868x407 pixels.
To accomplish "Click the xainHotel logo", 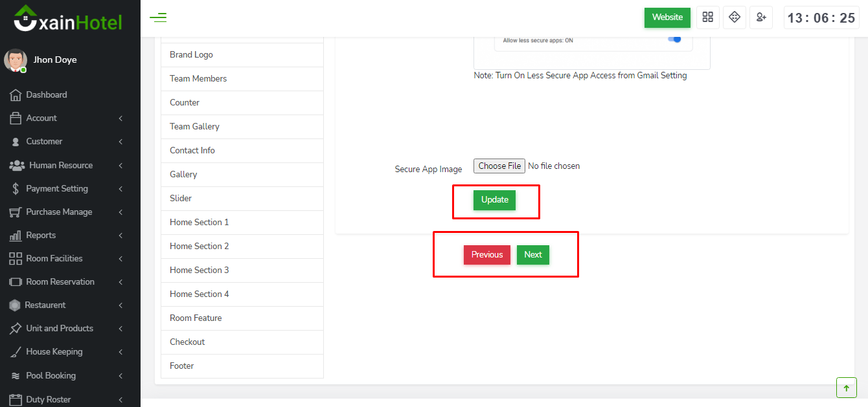I will point(68,19).
